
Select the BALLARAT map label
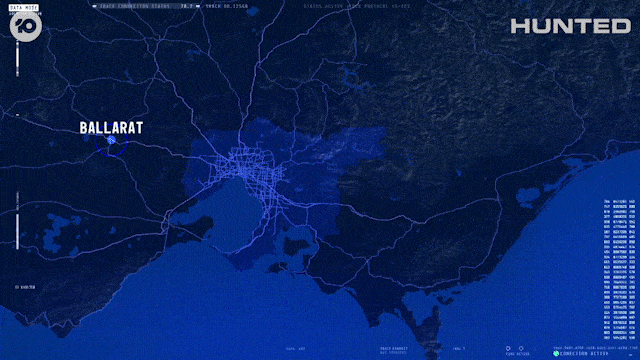(111, 128)
